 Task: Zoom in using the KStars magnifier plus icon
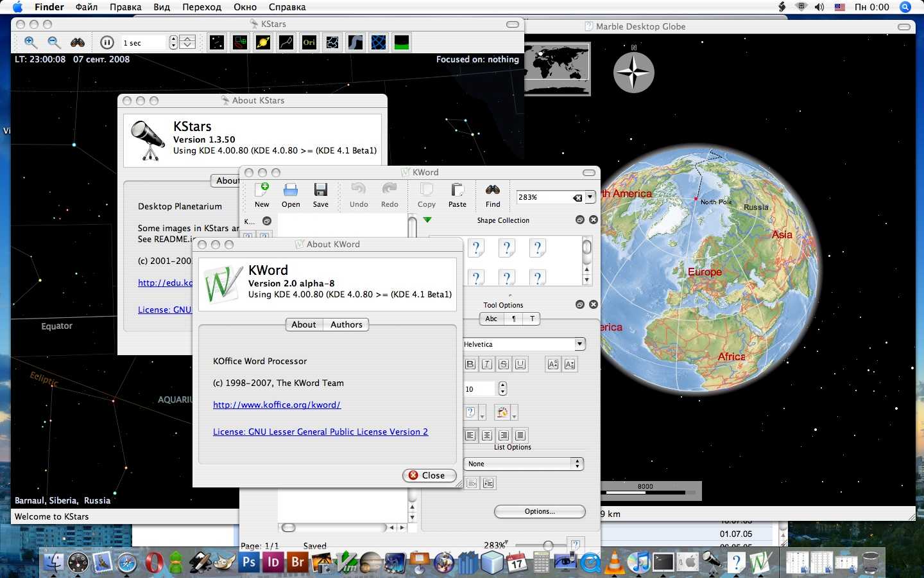click(x=30, y=42)
